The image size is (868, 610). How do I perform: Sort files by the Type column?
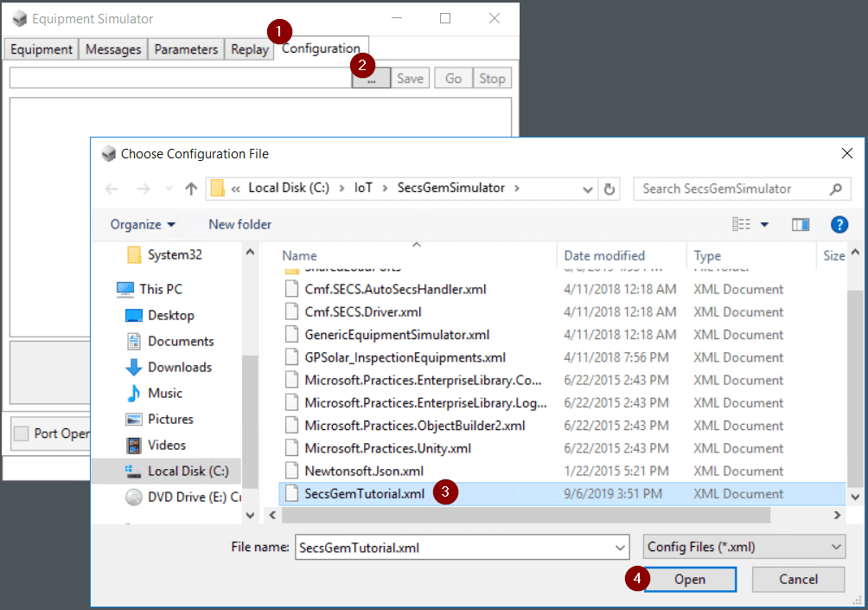tap(707, 256)
